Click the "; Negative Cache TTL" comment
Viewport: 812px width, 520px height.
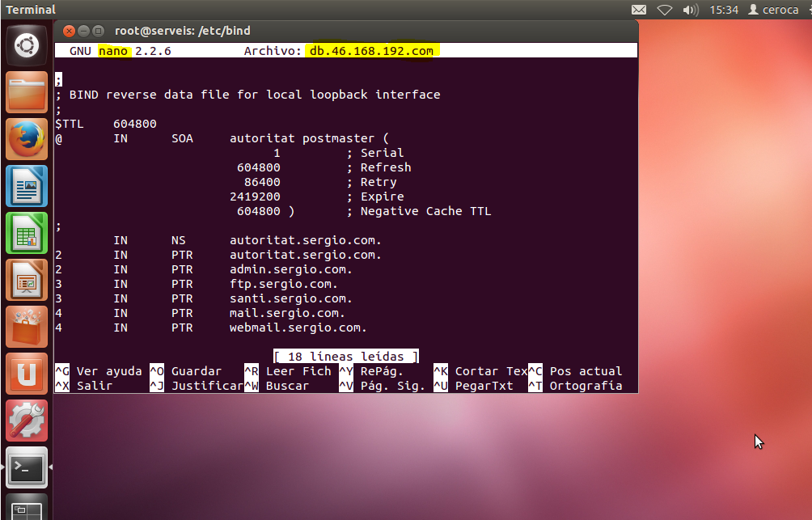tap(419, 211)
